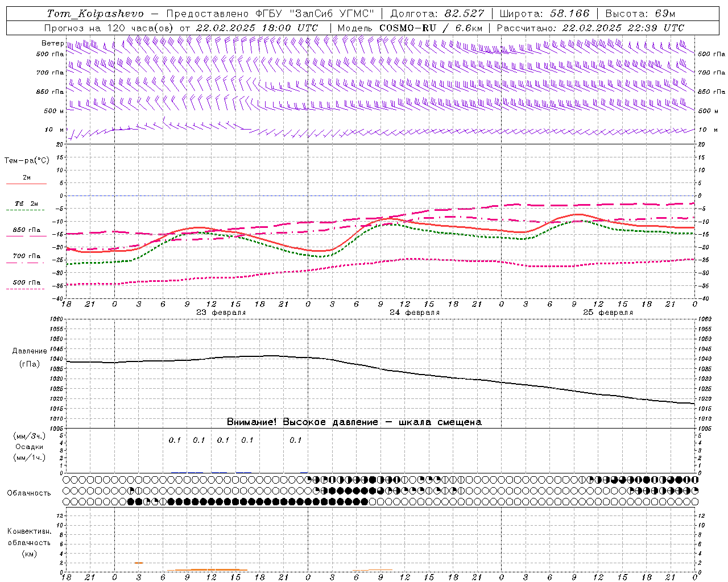The height and width of the screenshot is (582, 728).
Task: Click the (мм/3ч.) precipitation unit label
Action: pyautogui.click(x=29, y=436)
